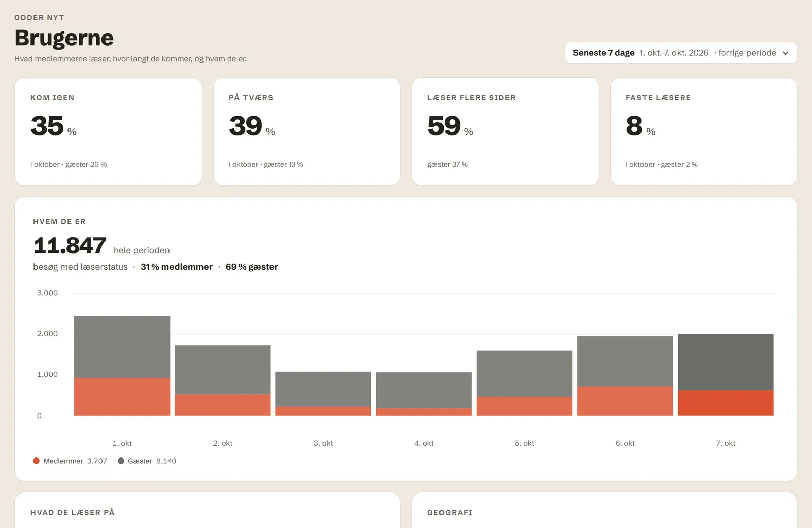Click the Hvem de er heading

[x=59, y=222]
